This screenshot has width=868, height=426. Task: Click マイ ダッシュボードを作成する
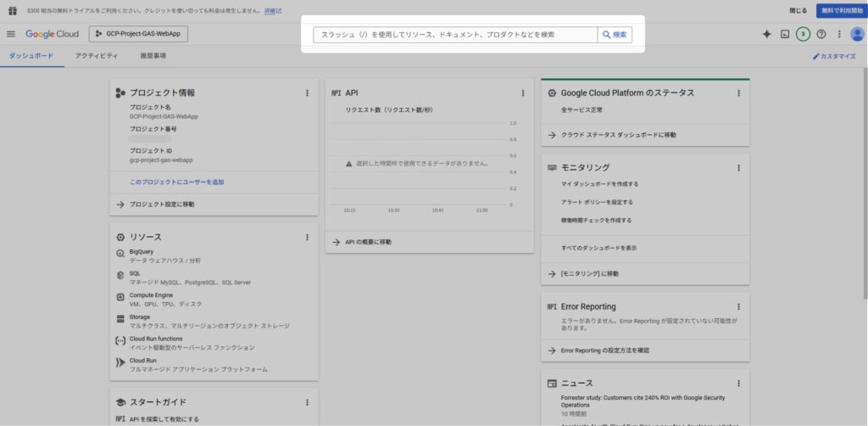(599, 184)
